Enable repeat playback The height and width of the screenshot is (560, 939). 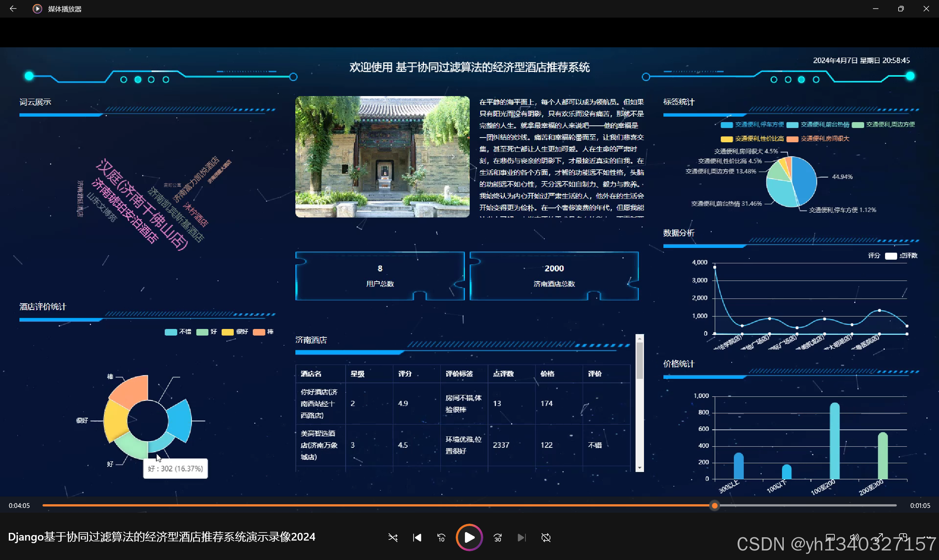tap(546, 537)
